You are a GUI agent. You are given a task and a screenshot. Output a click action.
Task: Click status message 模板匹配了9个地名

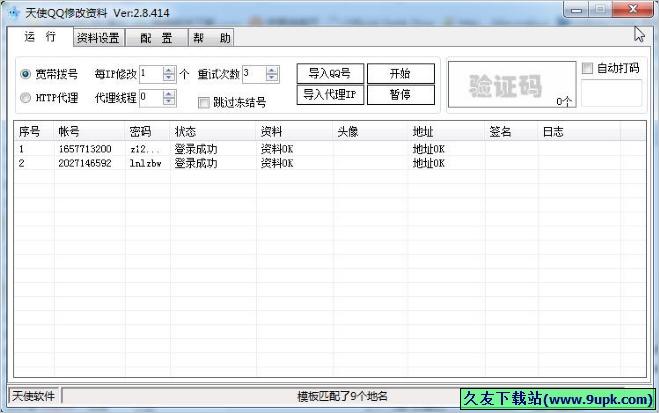point(342,396)
